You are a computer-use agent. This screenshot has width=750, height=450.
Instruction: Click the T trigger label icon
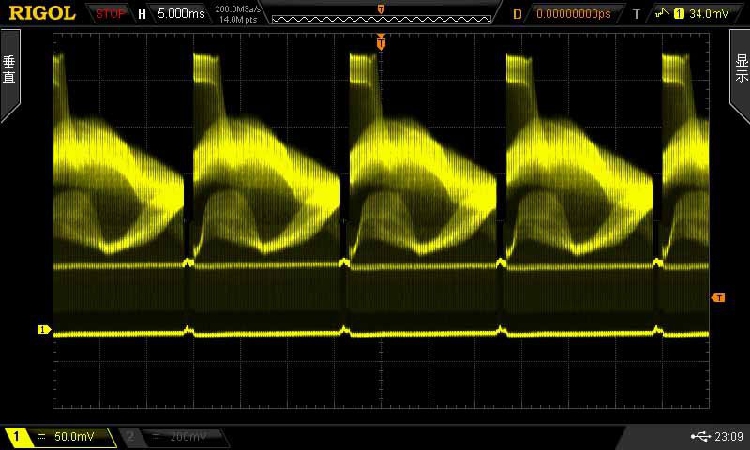click(x=634, y=14)
